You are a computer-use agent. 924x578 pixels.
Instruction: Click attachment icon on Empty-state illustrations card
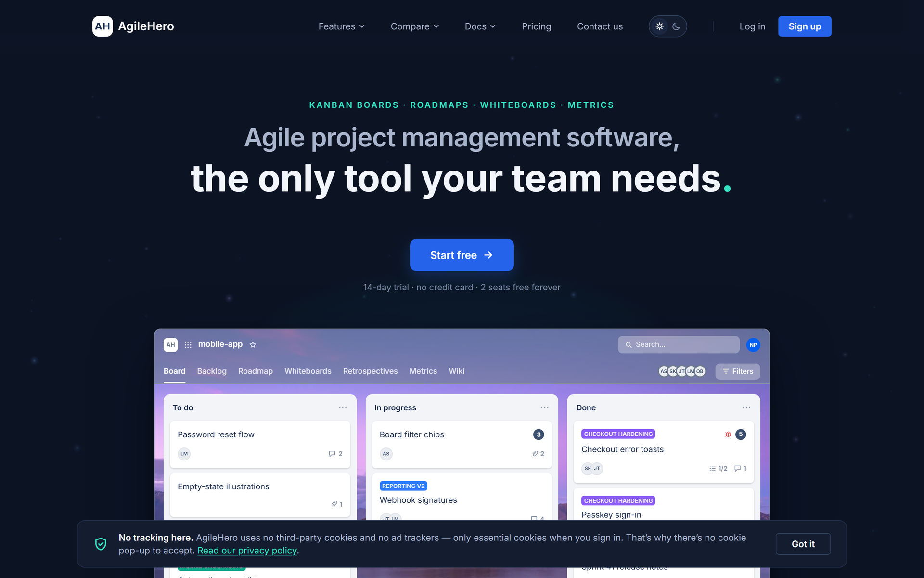click(334, 504)
